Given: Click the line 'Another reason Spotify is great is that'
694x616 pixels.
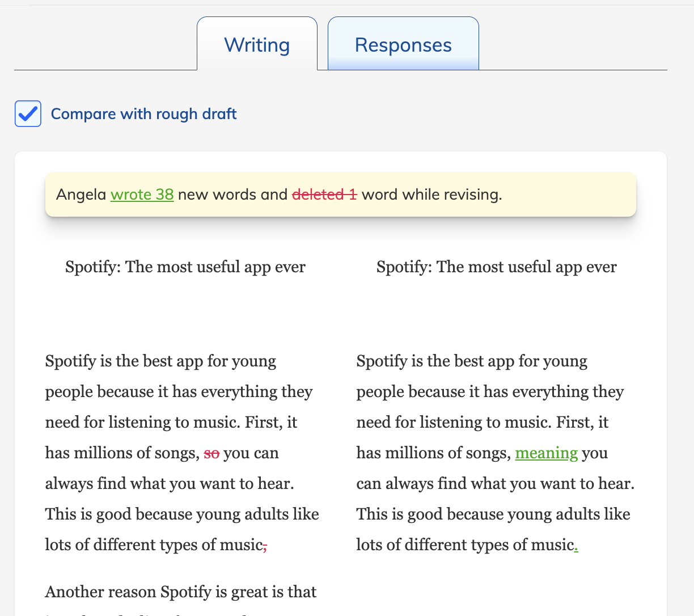Looking at the screenshot, I should click(181, 592).
